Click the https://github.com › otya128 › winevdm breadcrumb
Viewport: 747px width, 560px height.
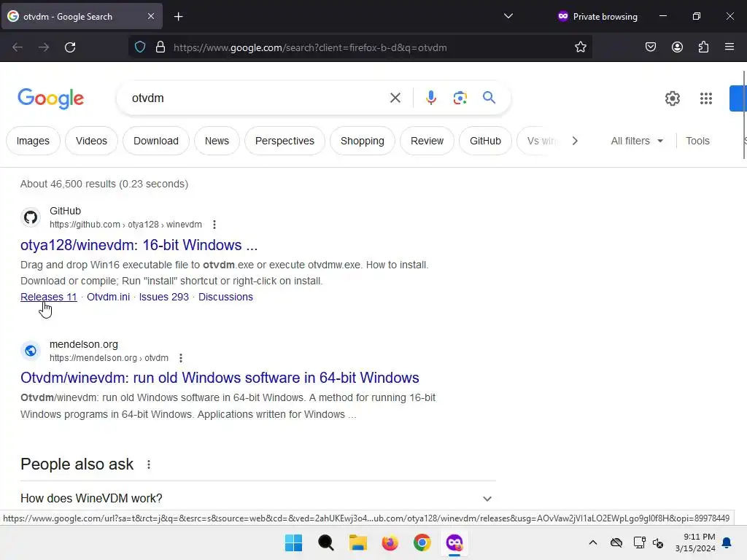click(x=125, y=225)
